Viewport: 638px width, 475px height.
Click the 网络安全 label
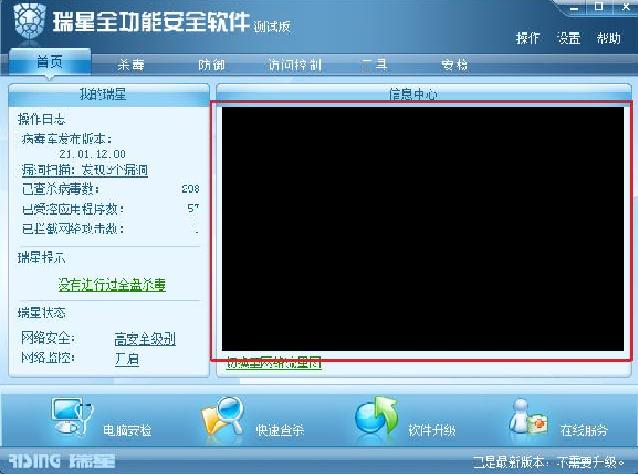tap(48, 338)
